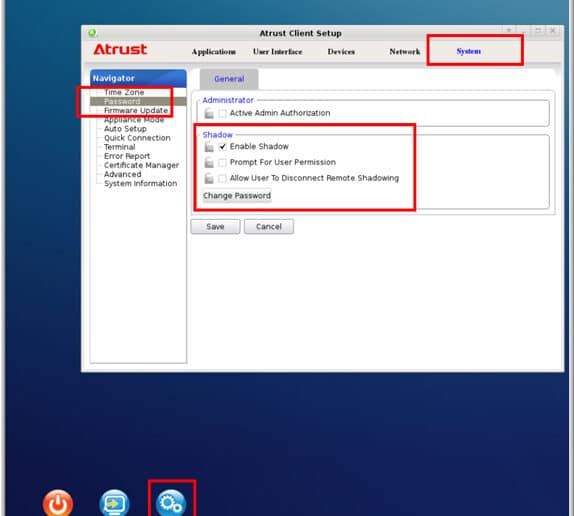Tick Allow User To Disconnect Remote Shadowing
This screenshot has height=516, width=574.
[x=222, y=178]
